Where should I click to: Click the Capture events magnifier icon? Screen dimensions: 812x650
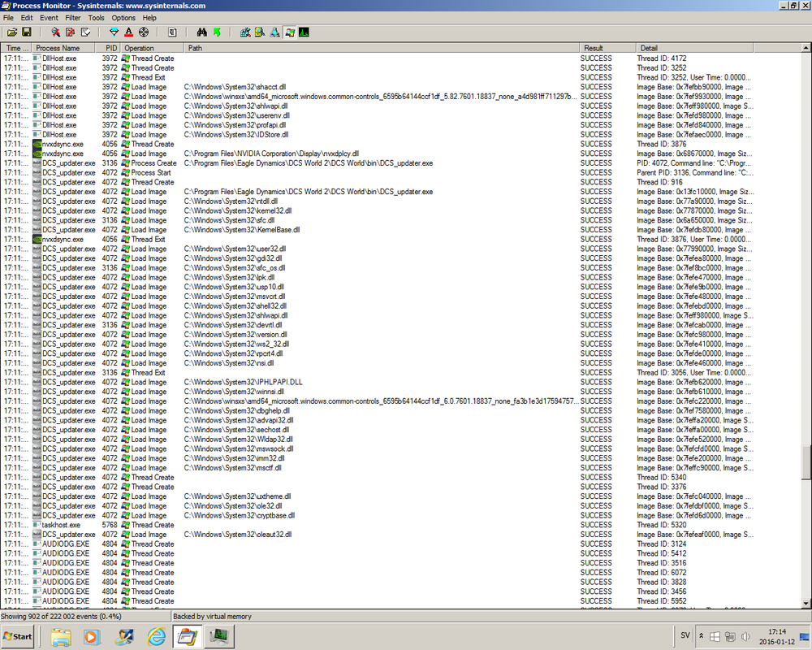(x=54, y=32)
